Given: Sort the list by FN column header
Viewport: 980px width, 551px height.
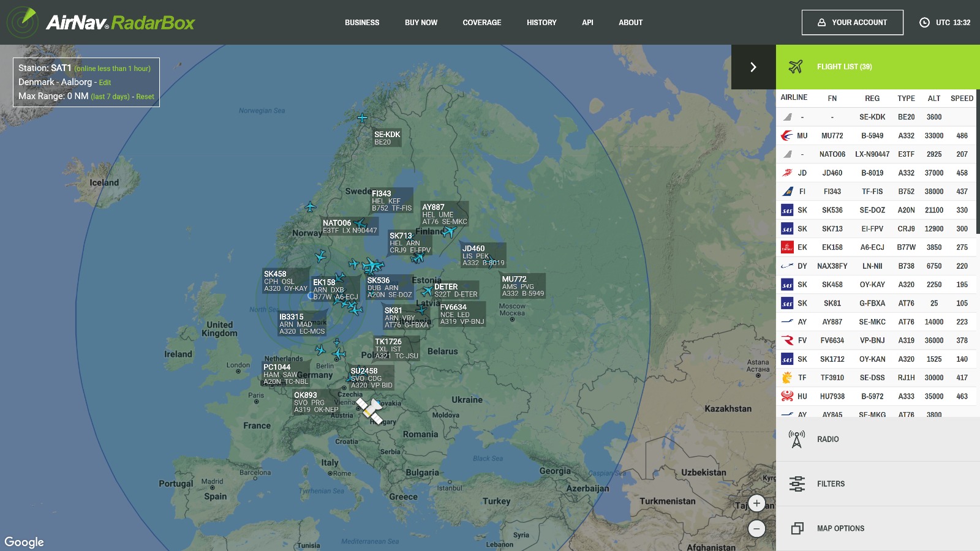Looking at the screenshot, I should (832, 98).
